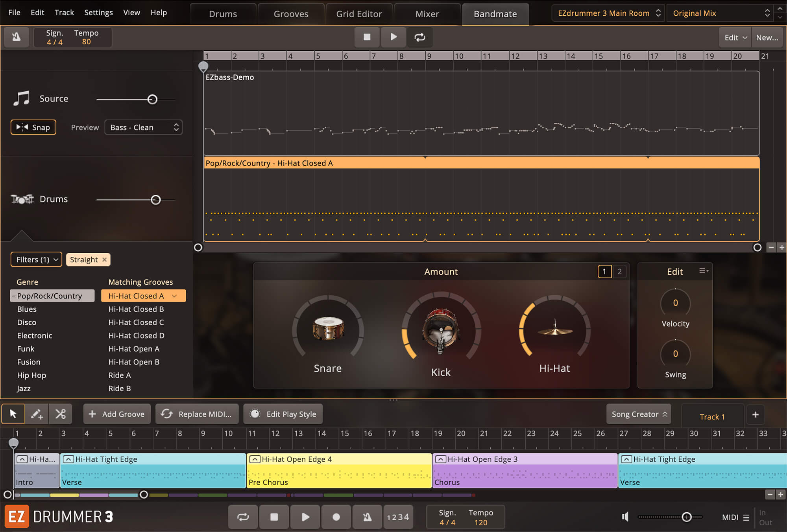Click the master volume speaker icon
The width and height of the screenshot is (787, 532).
(x=625, y=517)
